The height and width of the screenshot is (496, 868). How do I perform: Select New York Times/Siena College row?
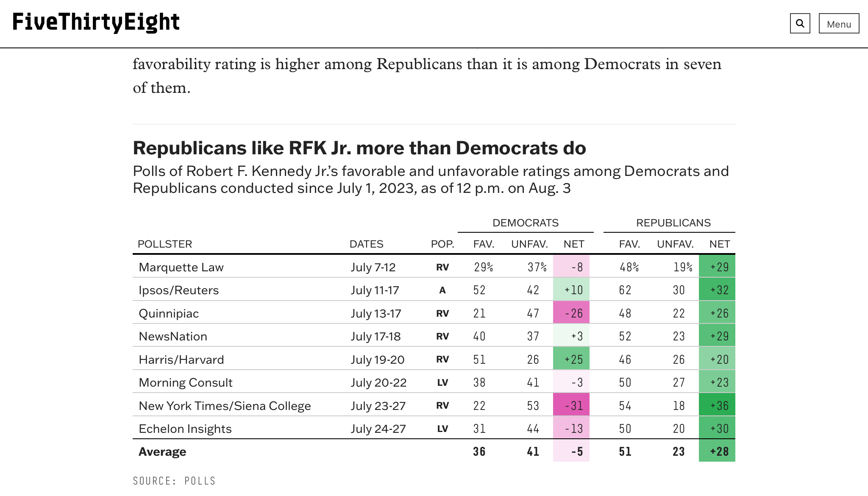tap(225, 406)
